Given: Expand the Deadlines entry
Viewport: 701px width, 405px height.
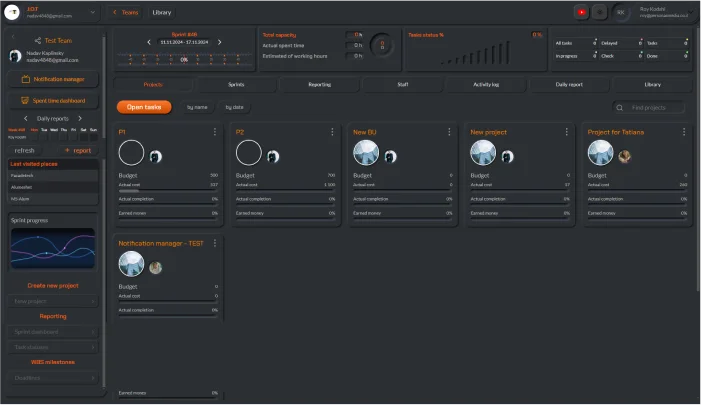Looking at the screenshot, I should [x=53, y=378].
